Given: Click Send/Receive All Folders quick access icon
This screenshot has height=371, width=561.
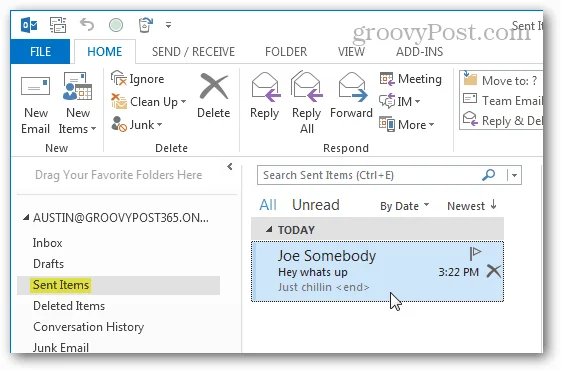Looking at the screenshot, I should coord(58,25).
